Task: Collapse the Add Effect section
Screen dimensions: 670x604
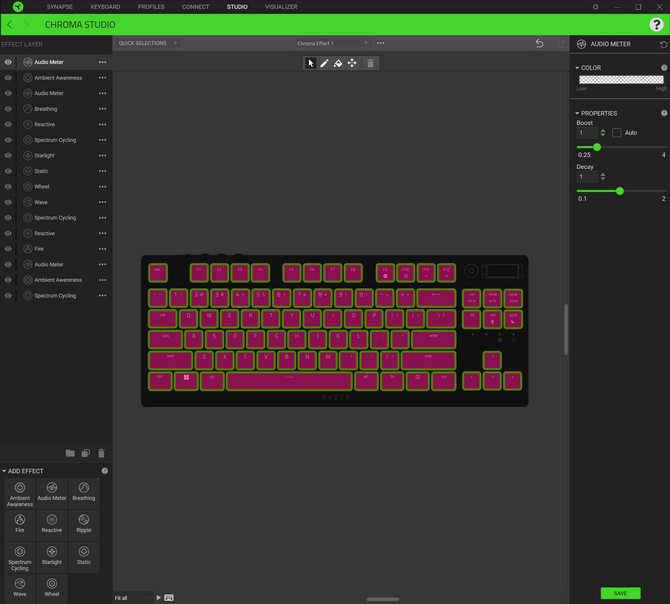Action: coord(4,471)
